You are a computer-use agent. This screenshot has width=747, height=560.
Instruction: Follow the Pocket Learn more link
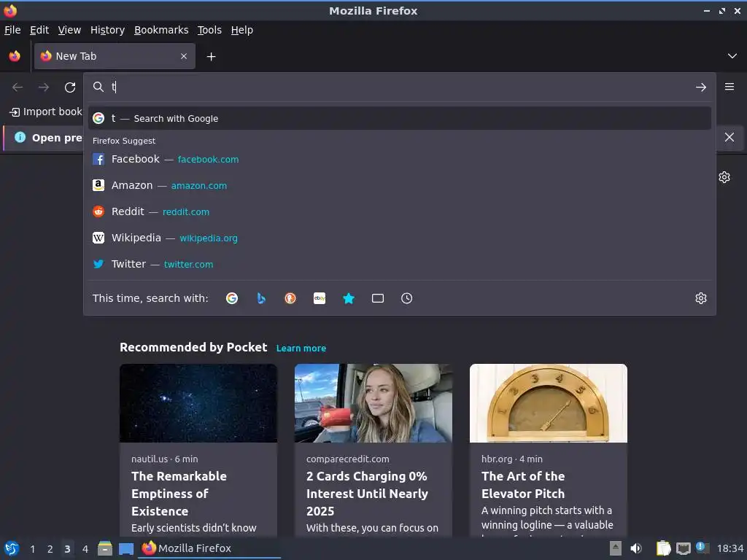[x=301, y=348]
